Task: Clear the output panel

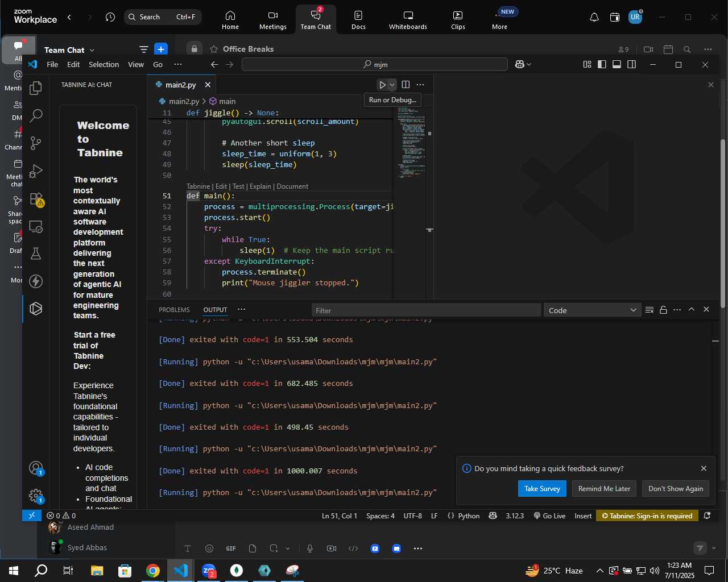Action: pyautogui.click(x=649, y=310)
